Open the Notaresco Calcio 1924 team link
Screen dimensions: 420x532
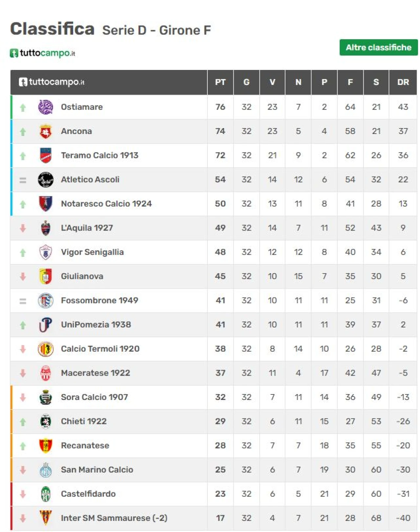pos(106,204)
